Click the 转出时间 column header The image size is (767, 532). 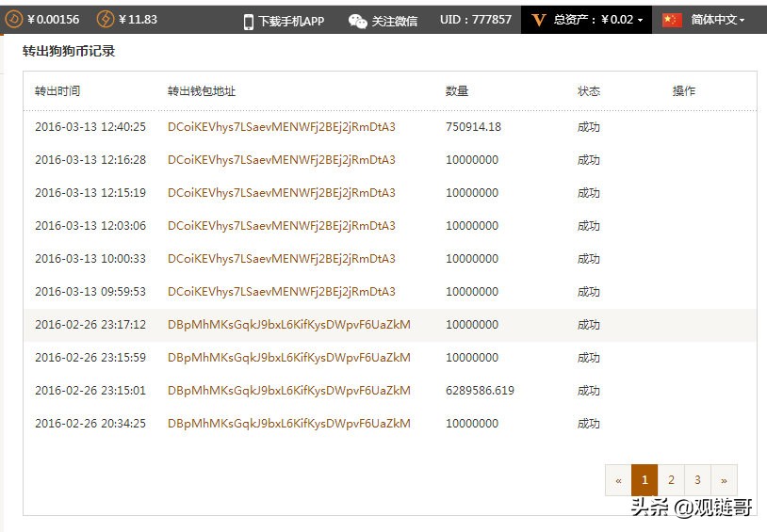click(x=57, y=91)
